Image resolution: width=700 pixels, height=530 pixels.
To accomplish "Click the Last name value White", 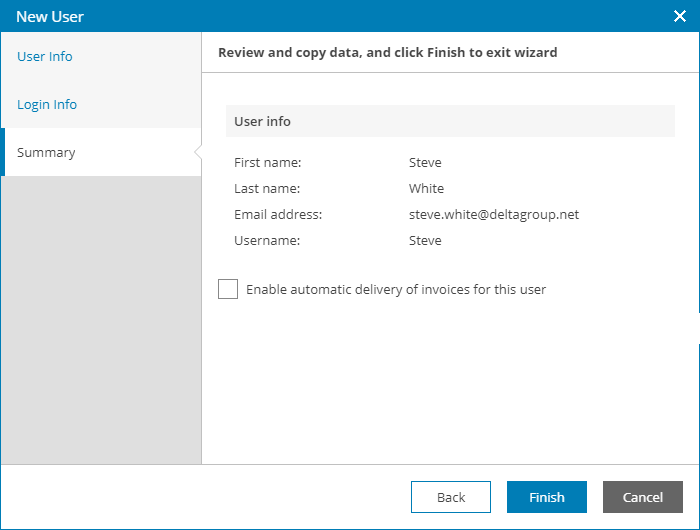I will [426, 189].
